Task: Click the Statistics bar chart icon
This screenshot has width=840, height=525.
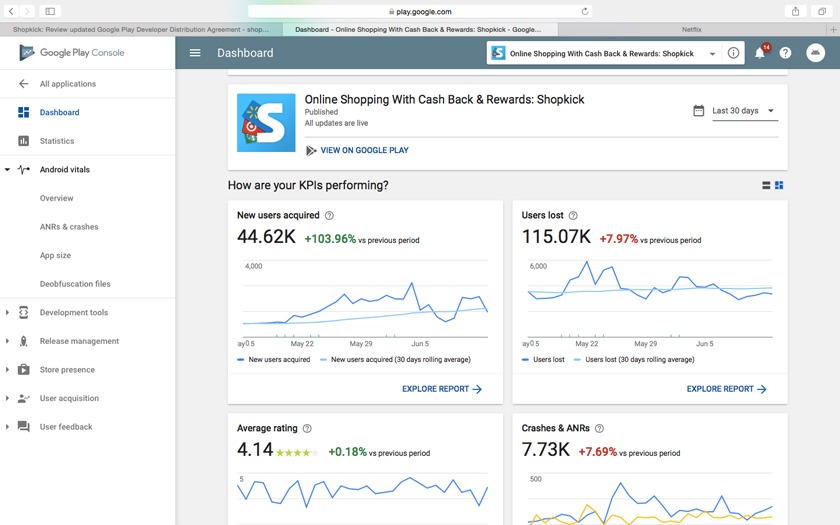Action: [x=24, y=141]
